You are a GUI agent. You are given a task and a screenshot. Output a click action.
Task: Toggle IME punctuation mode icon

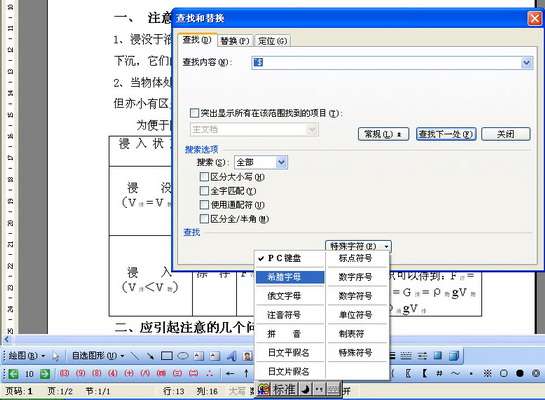pyautogui.click(x=319, y=390)
